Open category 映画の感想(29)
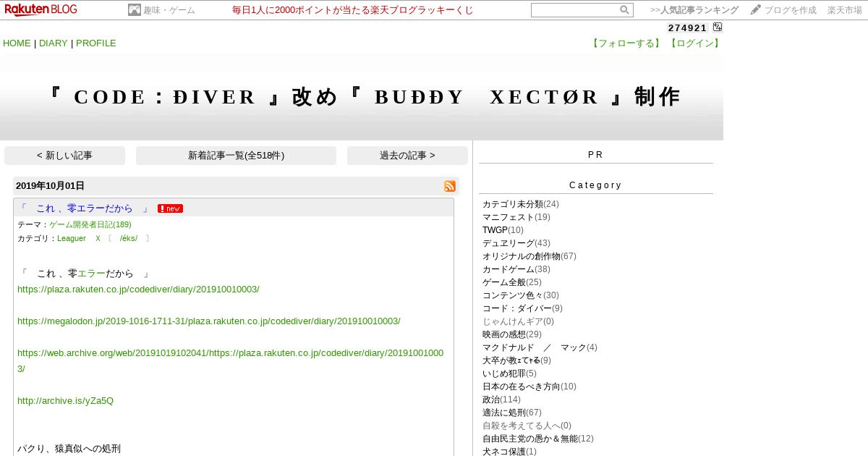Image resolution: width=868 pixels, height=456 pixels. [512, 334]
